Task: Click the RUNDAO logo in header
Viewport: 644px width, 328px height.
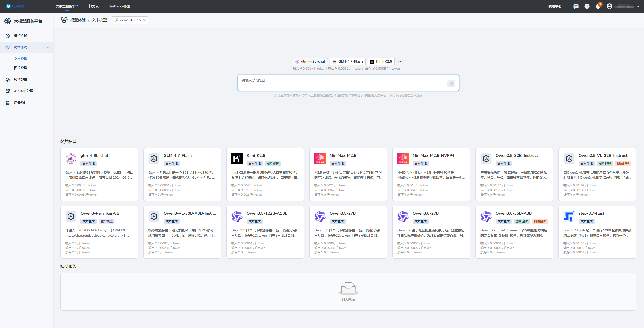Action: tap(15, 6)
